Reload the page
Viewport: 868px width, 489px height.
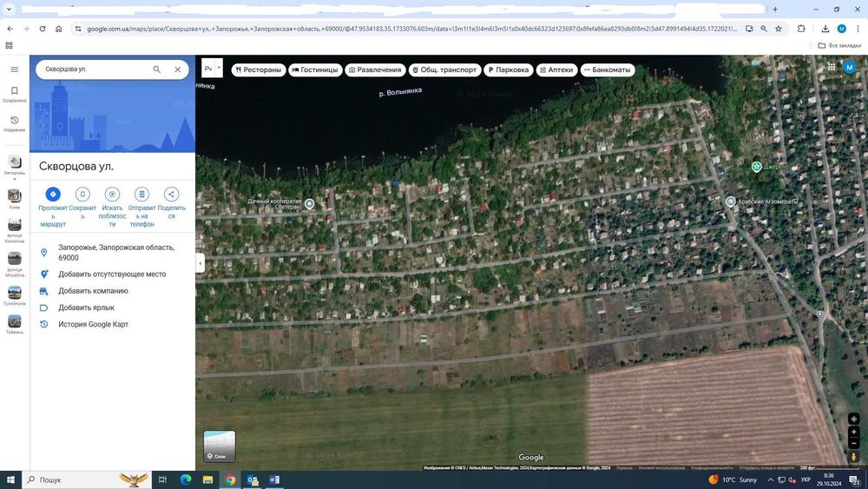42,29
